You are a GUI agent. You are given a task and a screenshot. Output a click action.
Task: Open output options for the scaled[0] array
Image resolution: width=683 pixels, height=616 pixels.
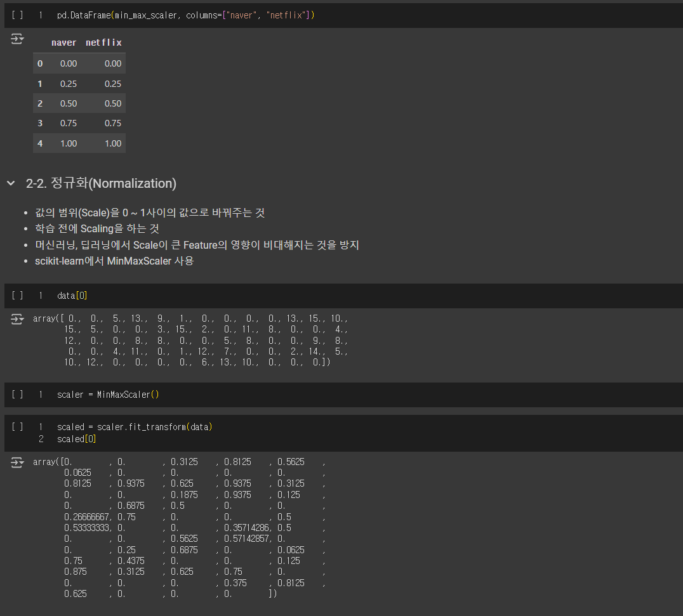point(17,462)
